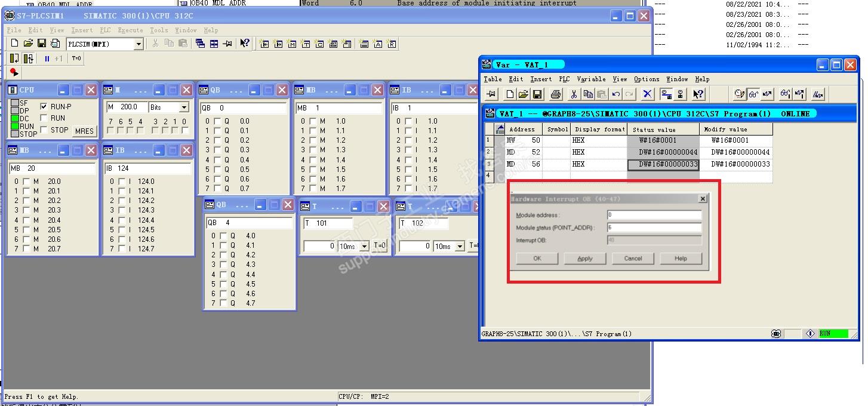Click the Module address input field

point(654,215)
